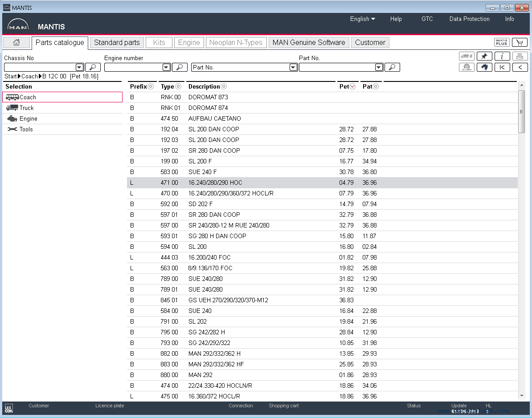
Task: Search the entered Engine number
Action: tap(180, 67)
